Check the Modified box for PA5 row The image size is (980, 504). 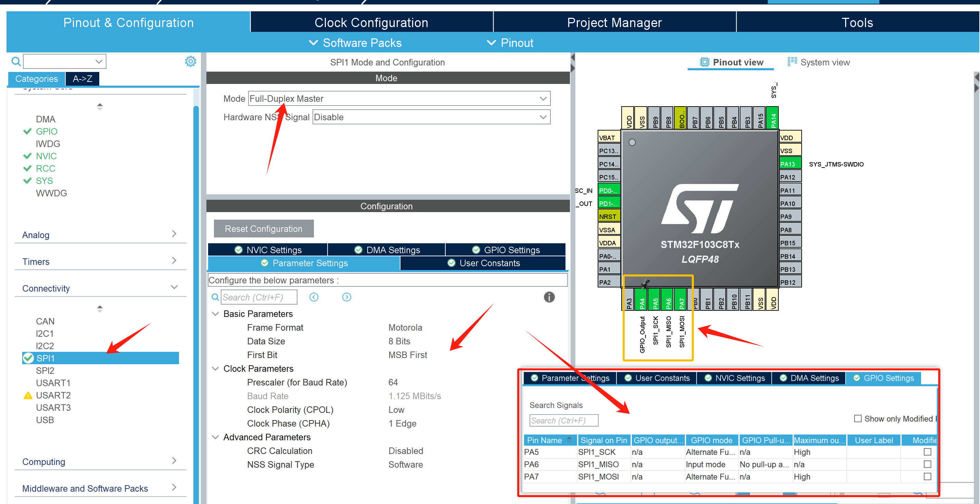pos(927,452)
